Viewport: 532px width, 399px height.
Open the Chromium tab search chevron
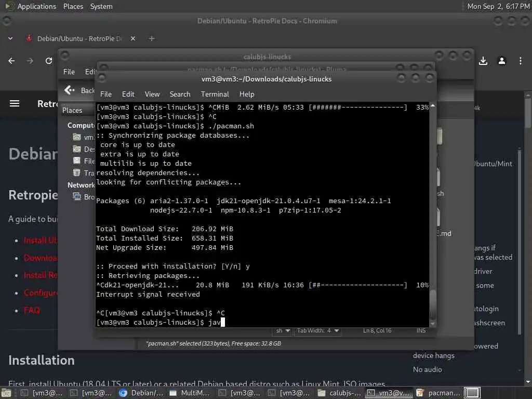coord(10,38)
